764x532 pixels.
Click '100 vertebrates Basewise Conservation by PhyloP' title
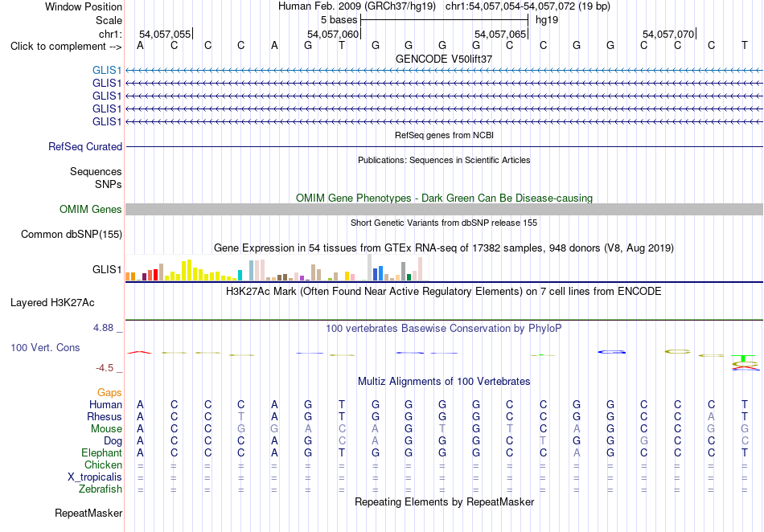(444, 329)
